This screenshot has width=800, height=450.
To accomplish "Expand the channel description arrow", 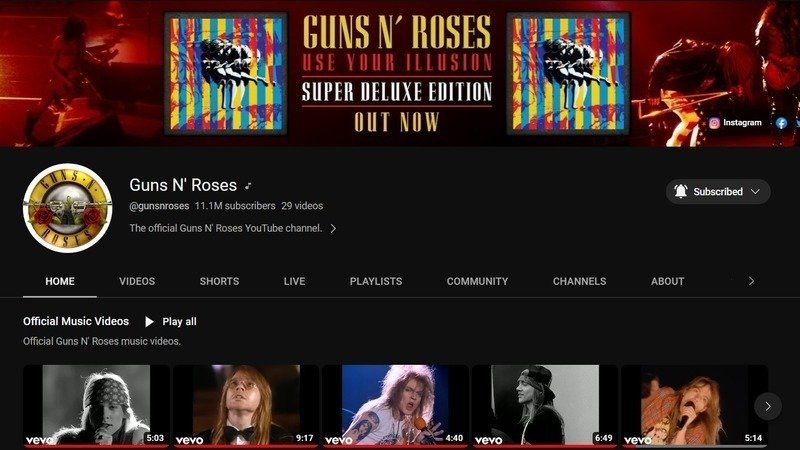I will 333,228.
